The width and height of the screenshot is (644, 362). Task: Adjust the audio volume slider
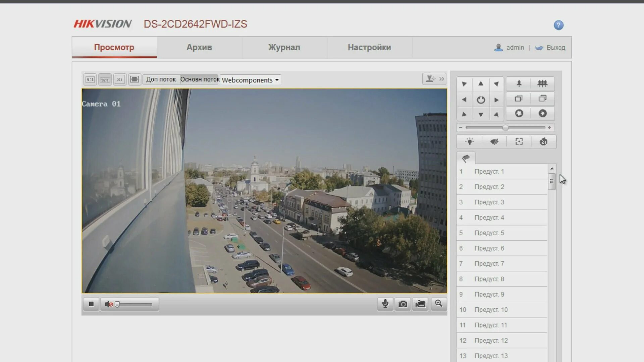134,304
